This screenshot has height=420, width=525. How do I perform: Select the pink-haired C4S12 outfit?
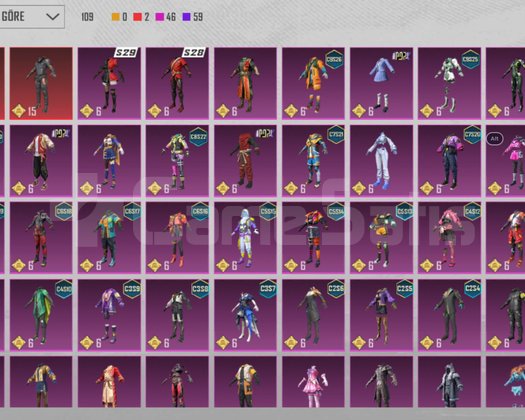click(x=449, y=238)
